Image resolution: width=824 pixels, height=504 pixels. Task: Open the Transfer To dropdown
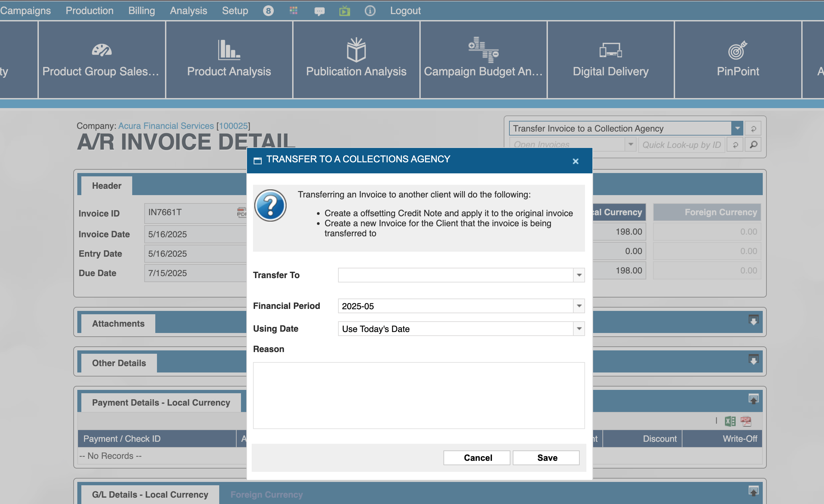pos(579,275)
